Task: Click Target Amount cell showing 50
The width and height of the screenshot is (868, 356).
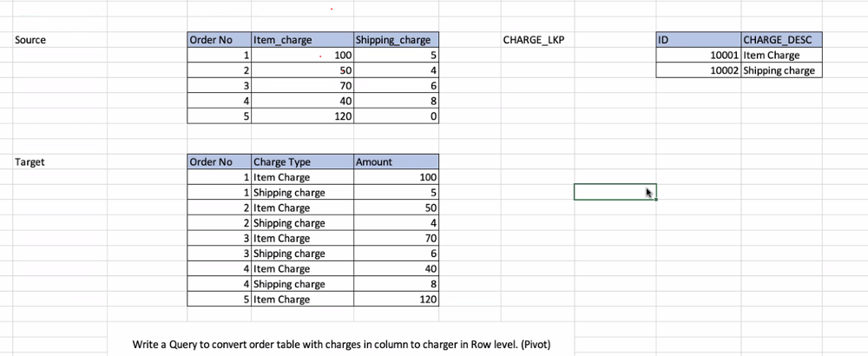Action: pyautogui.click(x=397, y=208)
